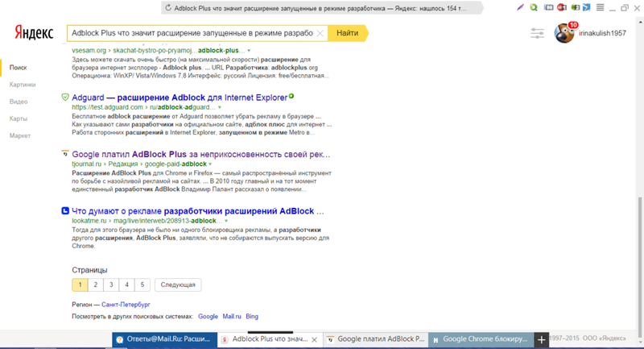Click the Следующая next page button
644x349 pixels.
(178, 285)
